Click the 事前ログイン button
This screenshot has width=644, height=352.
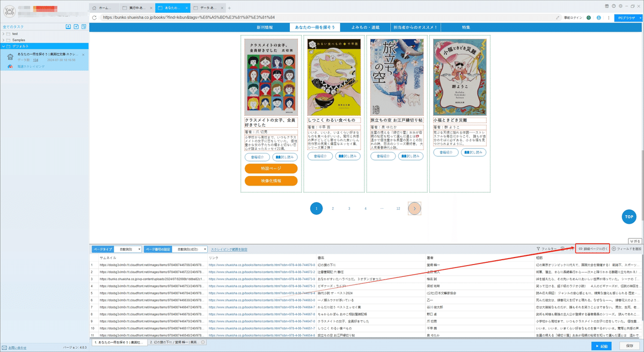pos(573,17)
